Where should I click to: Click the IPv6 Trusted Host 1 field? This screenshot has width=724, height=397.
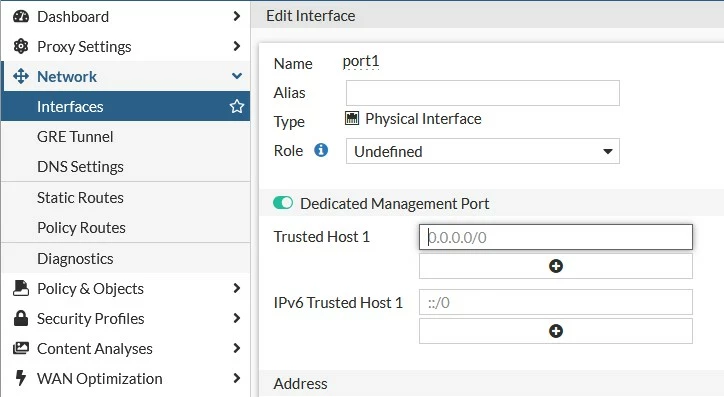555,302
